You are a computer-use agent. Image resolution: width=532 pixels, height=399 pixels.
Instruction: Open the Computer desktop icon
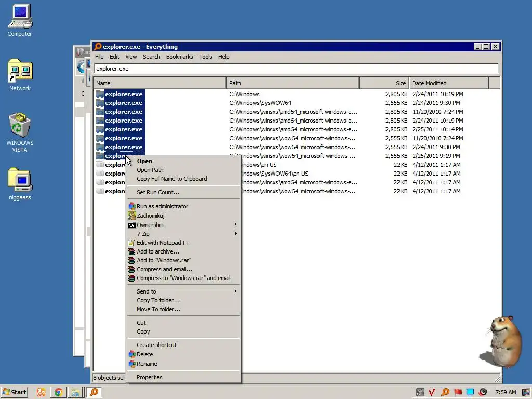20,20
